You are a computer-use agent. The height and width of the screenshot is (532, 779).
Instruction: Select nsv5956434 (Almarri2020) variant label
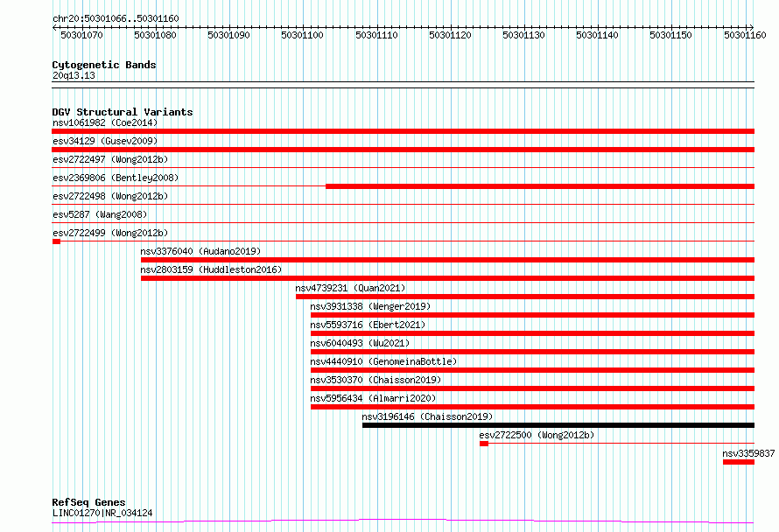pos(373,398)
